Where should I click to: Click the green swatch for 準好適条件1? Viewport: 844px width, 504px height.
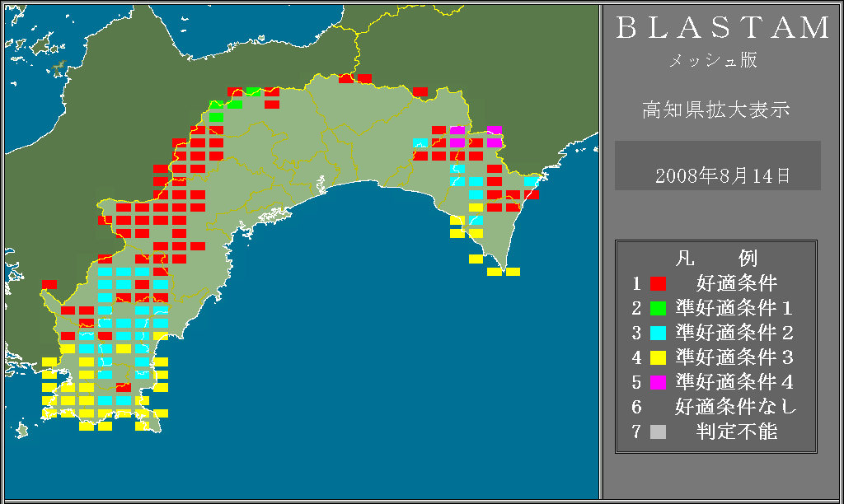tap(658, 308)
